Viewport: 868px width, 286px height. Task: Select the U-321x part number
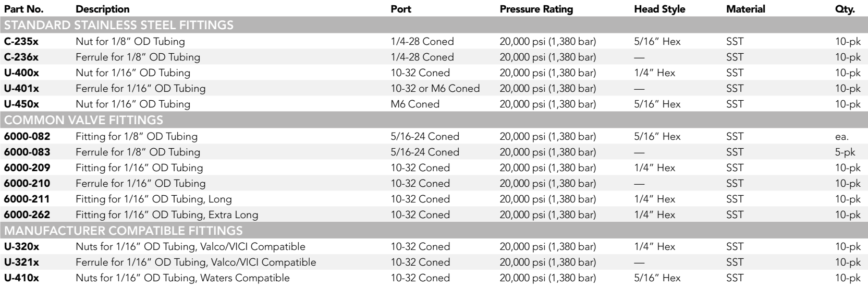coord(21,263)
